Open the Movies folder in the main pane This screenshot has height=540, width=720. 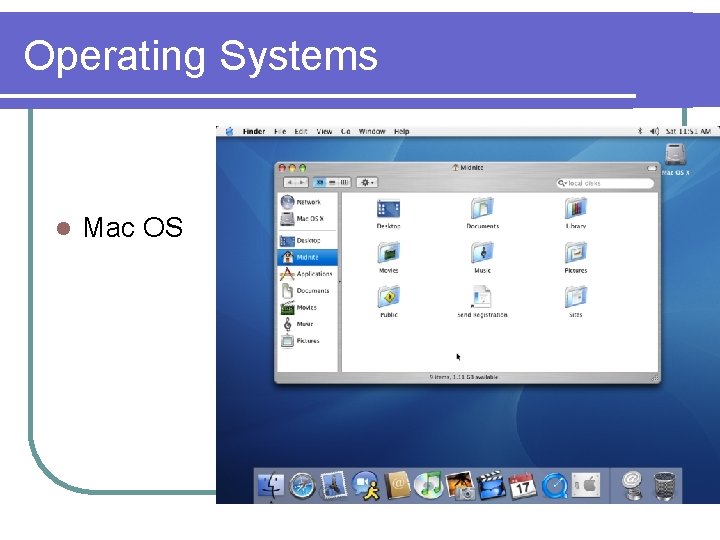388,258
